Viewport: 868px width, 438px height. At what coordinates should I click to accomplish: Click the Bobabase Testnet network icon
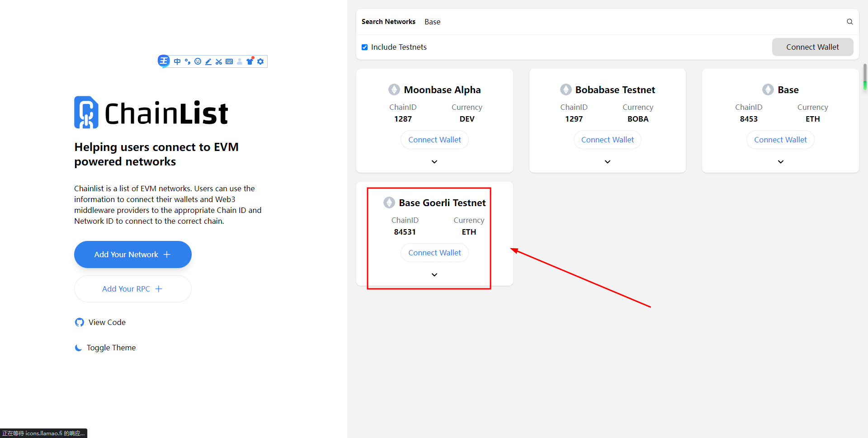pyautogui.click(x=566, y=89)
